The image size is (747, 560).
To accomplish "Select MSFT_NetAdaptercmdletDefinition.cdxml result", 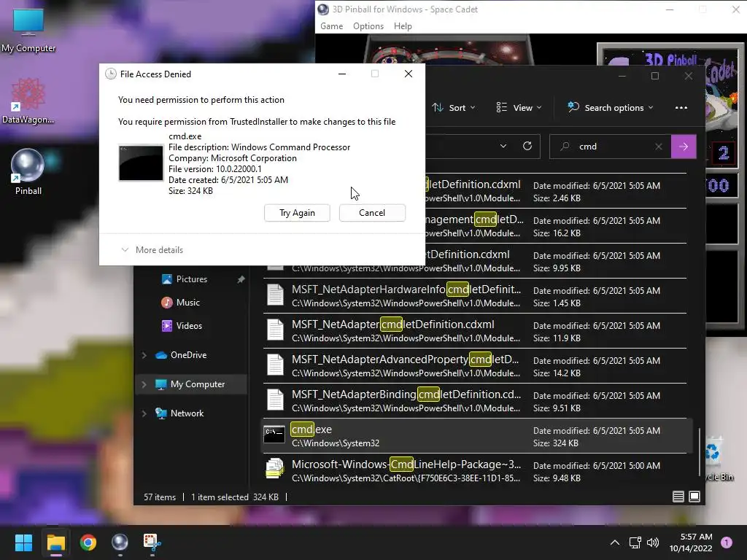I will click(475, 331).
